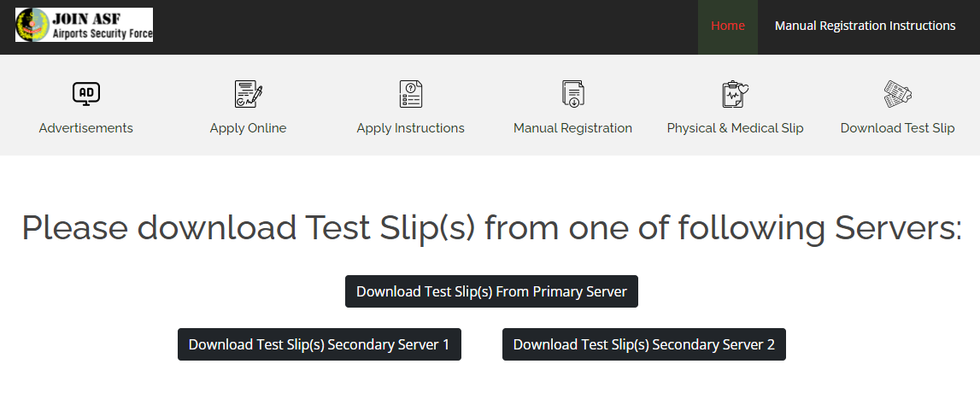Screen dimensions: 980x411
Task: Open the Home menu item
Action: 728,26
